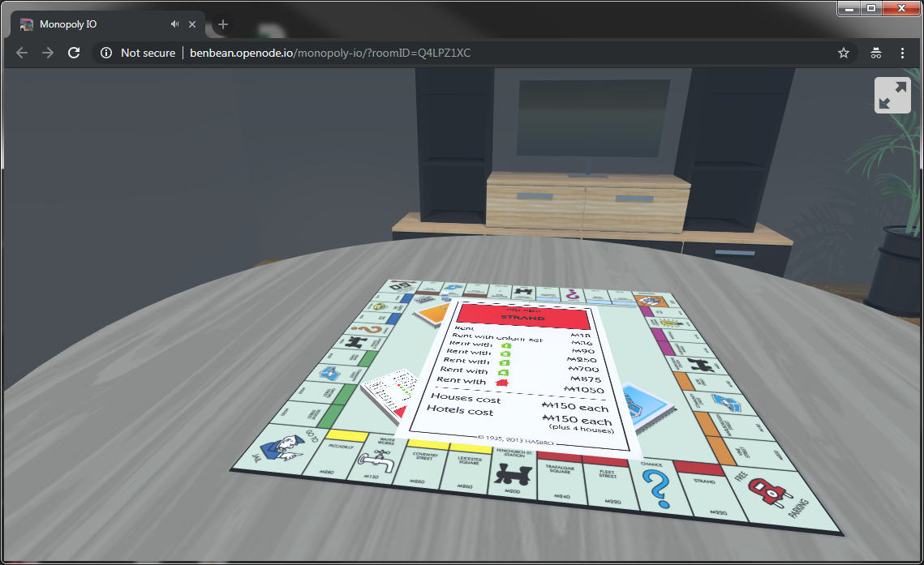Viewport: 924px width, 565px height.
Task: Click the Strand title deed card
Action: pyautogui.click(x=523, y=373)
